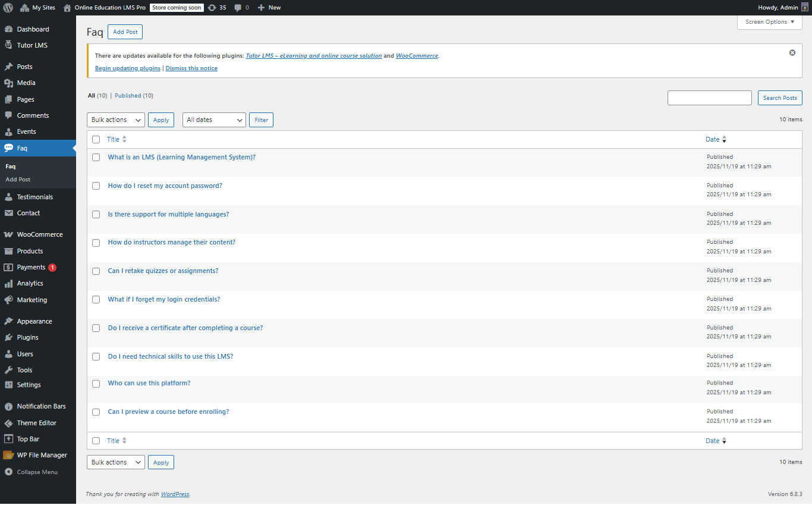Switch to the Published filter view
Screen dimensions: 812x505
(128, 96)
